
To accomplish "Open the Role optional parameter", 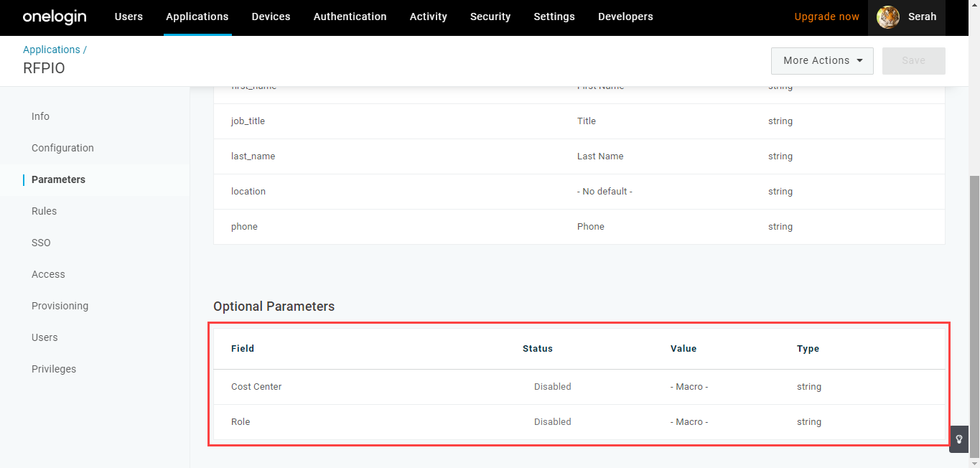I will pos(579,422).
